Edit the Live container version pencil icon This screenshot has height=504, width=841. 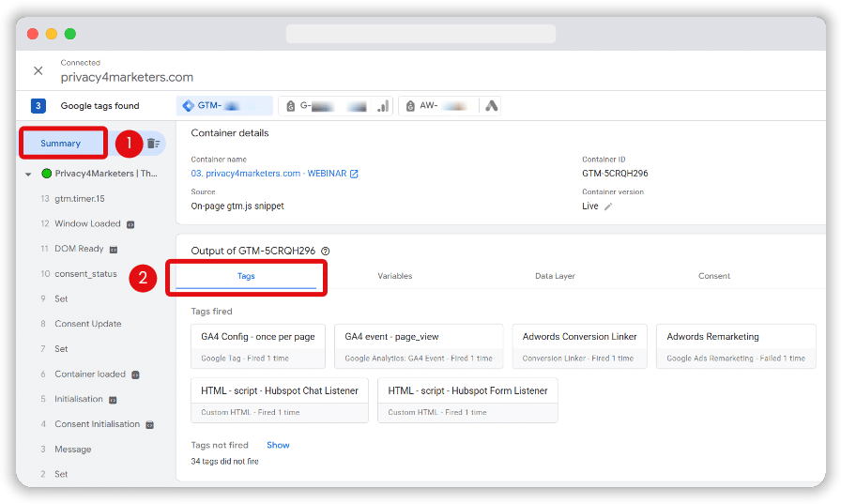(x=608, y=206)
